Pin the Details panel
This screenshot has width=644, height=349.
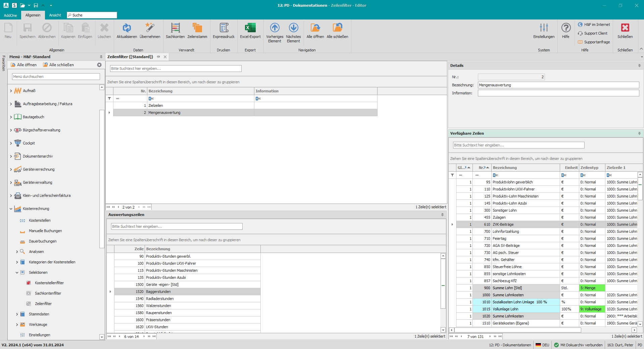click(639, 66)
